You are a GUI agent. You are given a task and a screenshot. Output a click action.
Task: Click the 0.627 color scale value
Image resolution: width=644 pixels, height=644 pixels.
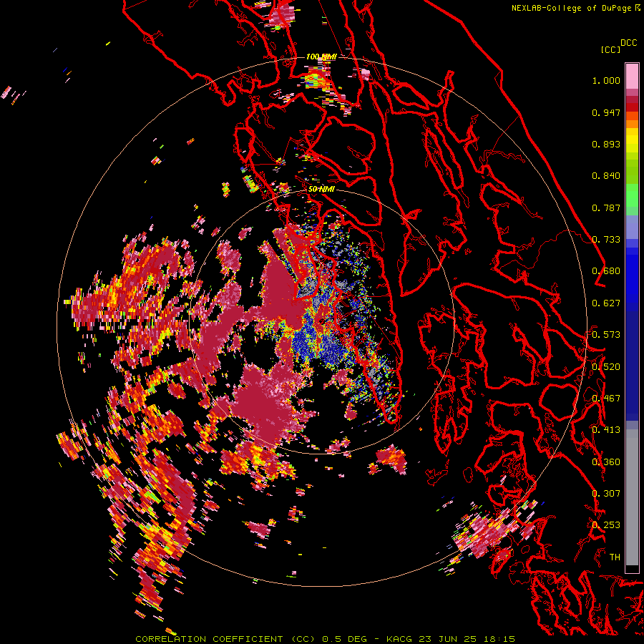(606, 303)
